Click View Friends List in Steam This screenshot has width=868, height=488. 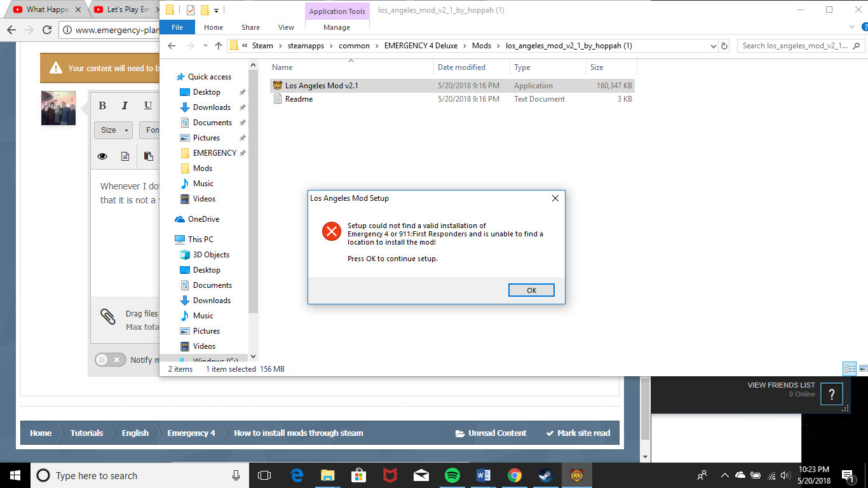781,385
